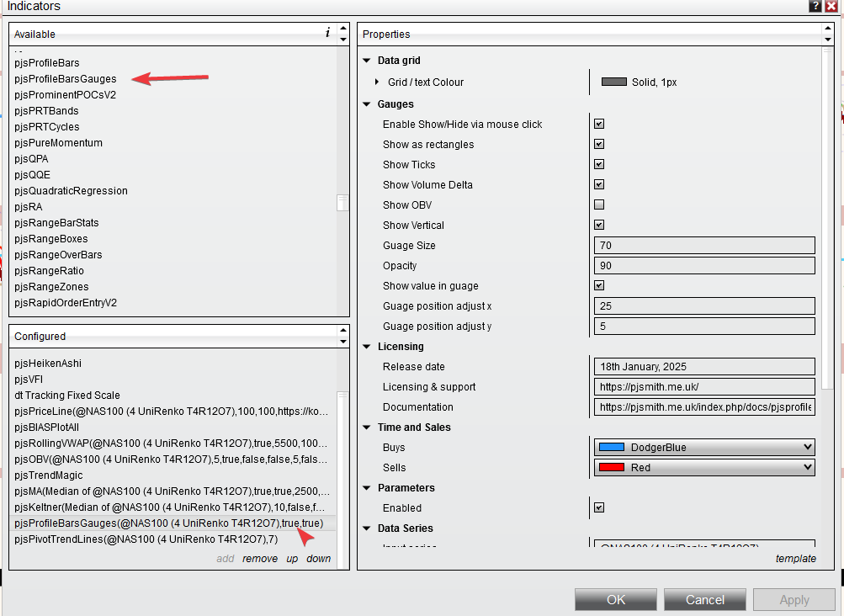Select pjsTrendMagic in Configured list
Screen dimensions: 844x616
point(47,475)
